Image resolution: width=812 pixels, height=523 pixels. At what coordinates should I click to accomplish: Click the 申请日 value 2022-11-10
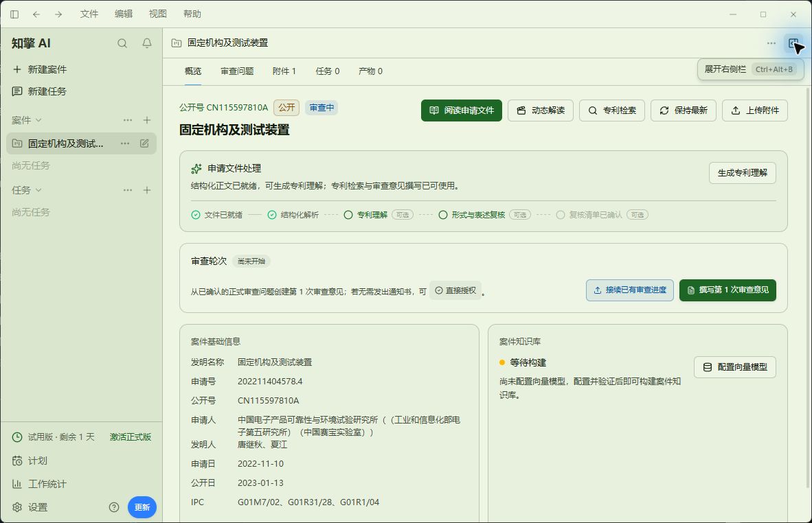click(260, 464)
